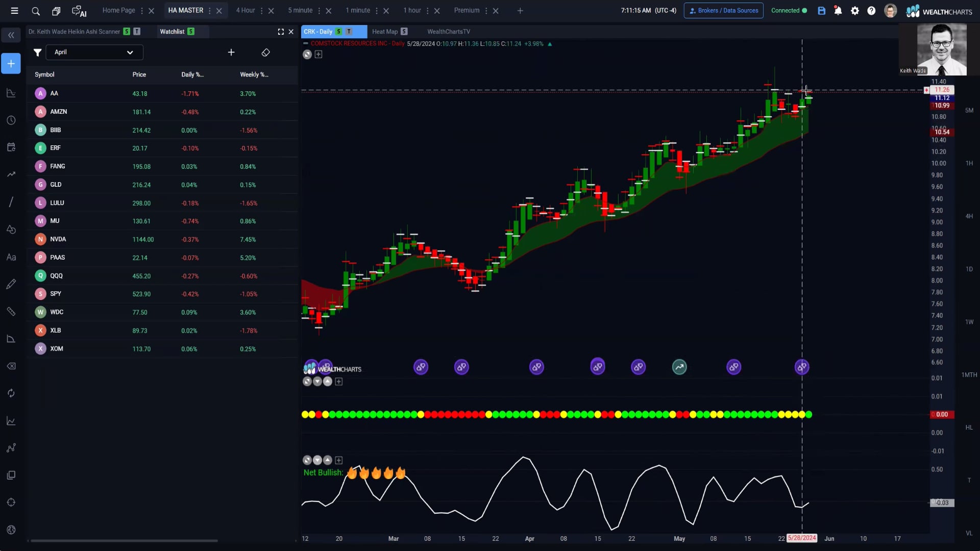980x551 pixels.
Task: Select NVDA row in watchlist
Action: point(162,239)
